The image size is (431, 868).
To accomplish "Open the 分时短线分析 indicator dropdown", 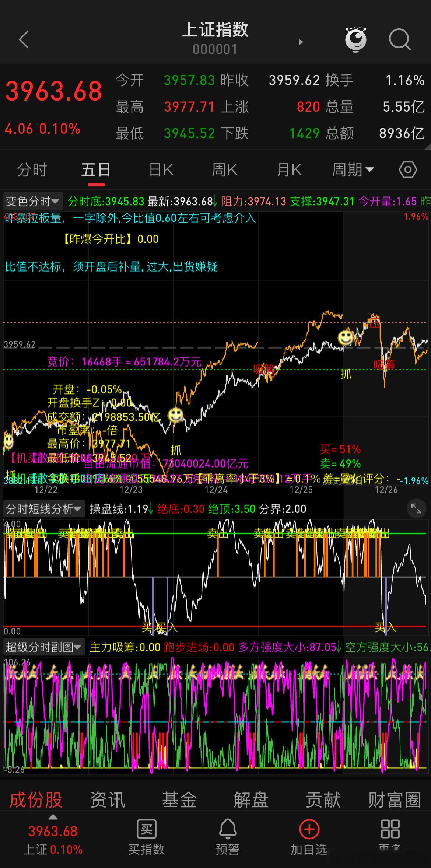I will click(43, 509).
